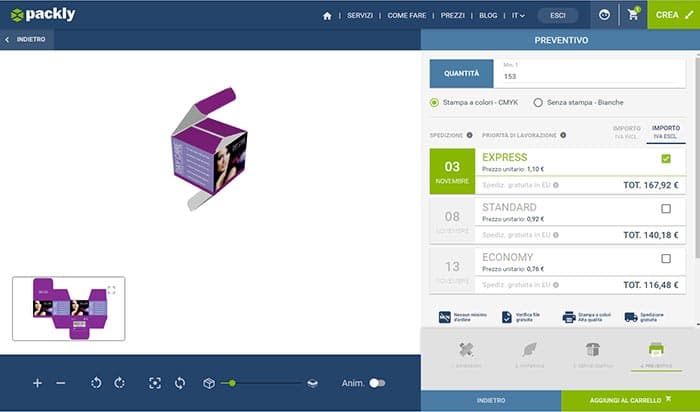Toggle the Anim. switch
The image size is (700, 412).
click(x=377, y=383)
